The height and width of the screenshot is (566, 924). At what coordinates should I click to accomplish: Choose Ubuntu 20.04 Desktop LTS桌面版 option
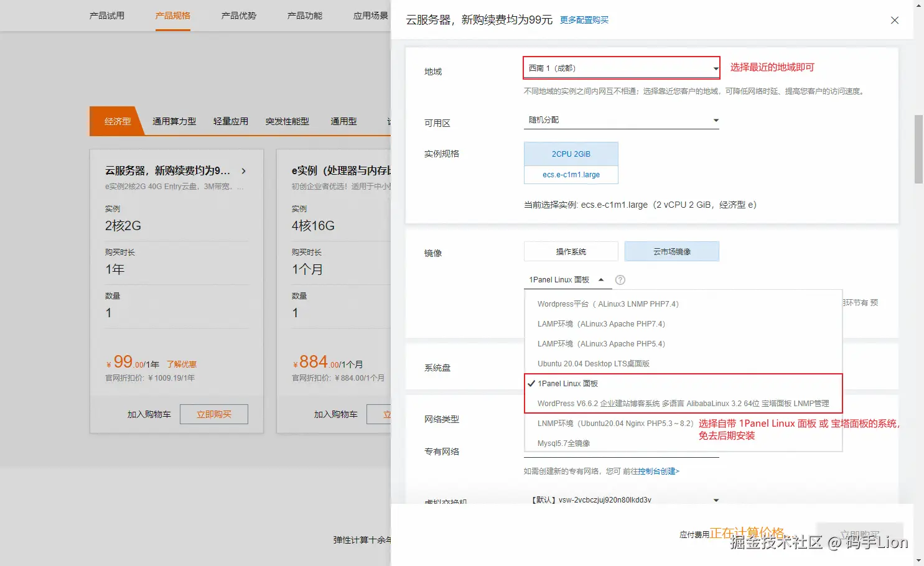[683, 364]
